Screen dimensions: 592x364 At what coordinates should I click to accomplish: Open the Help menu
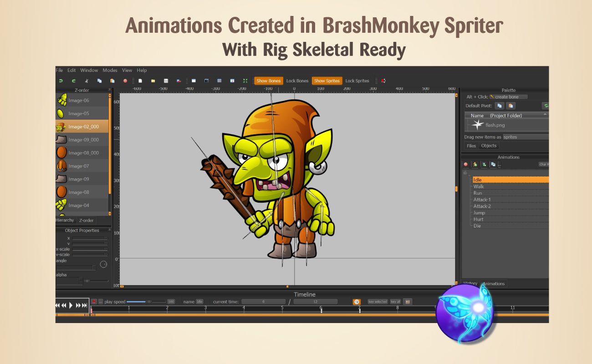[x=142, y=71]
